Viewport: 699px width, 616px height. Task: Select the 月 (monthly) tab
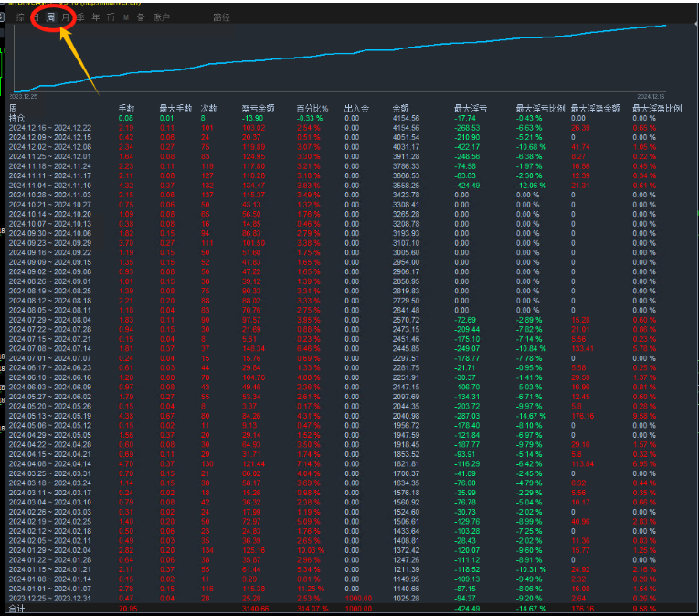pos(65,17)
